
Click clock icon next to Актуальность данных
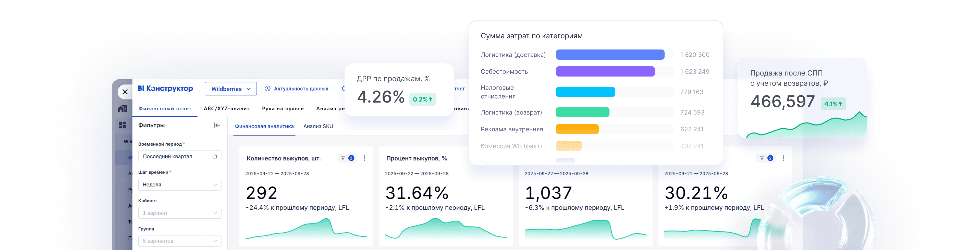tap(267, 89)
